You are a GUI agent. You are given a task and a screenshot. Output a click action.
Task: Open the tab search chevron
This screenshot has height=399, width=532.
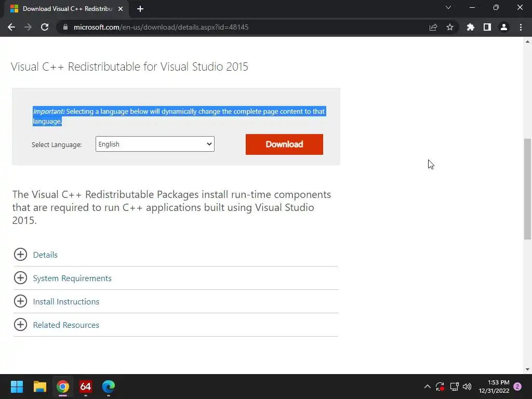[x=448, y=7]
